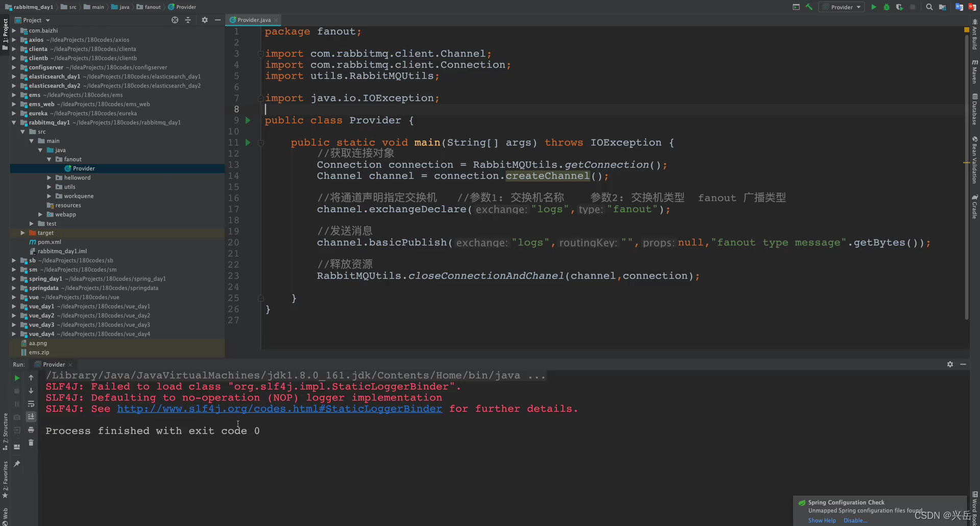Viewport: 980px width, 526px height.
Task: Click Disable... in the Spring notification
Action: tap(855, 520)
